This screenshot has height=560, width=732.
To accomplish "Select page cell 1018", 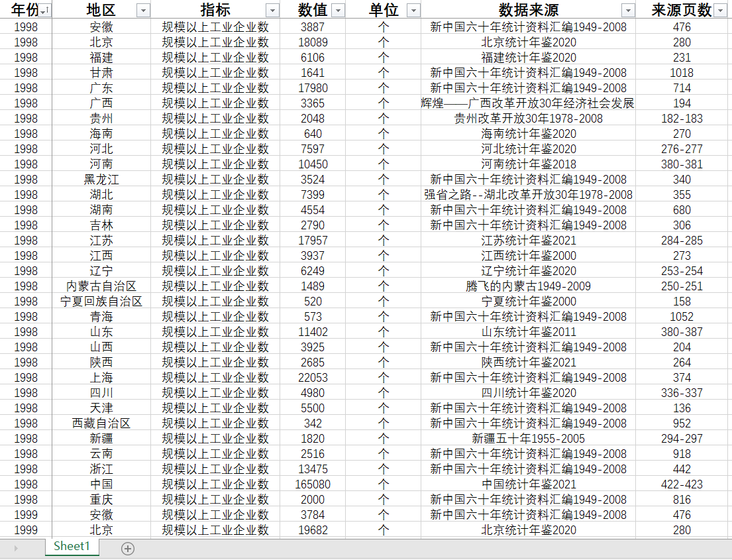I will point(682,72).
